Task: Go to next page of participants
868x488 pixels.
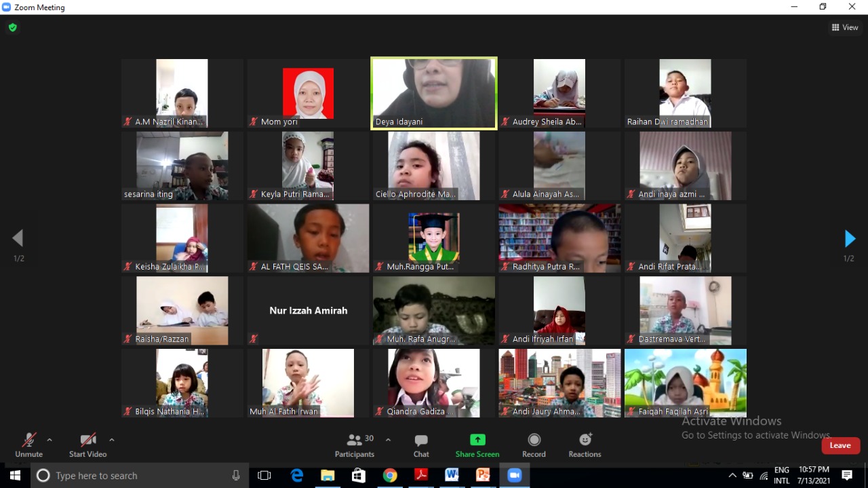Action: click(849, 239)
